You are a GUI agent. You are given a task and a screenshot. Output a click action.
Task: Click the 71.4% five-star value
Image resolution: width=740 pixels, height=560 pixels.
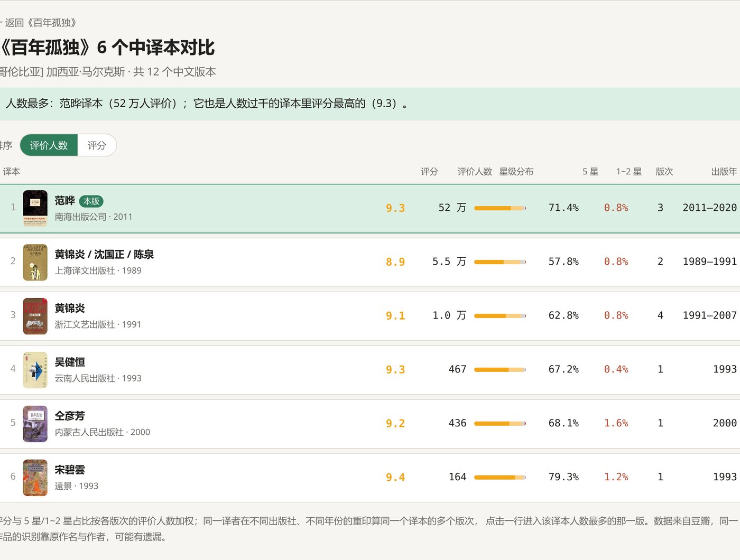[x=563, y=208]
